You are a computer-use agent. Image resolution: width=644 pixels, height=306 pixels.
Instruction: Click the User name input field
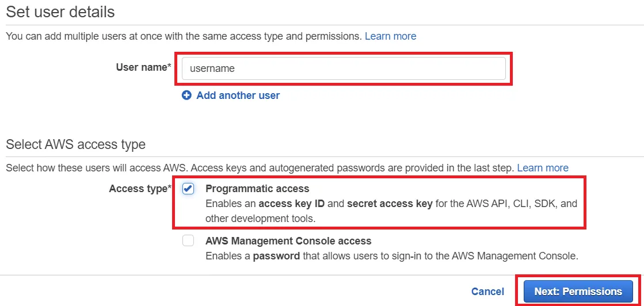tap(344, 68)
